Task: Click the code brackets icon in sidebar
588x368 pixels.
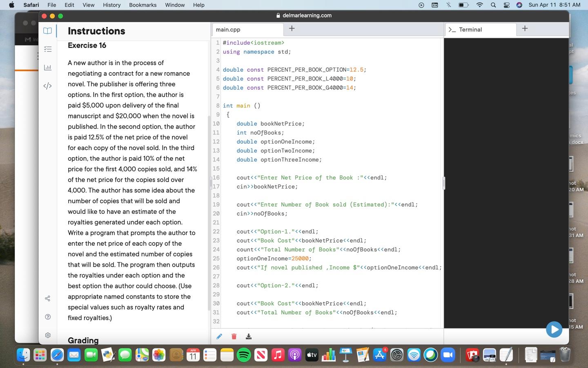Action: tap(48, 86)
